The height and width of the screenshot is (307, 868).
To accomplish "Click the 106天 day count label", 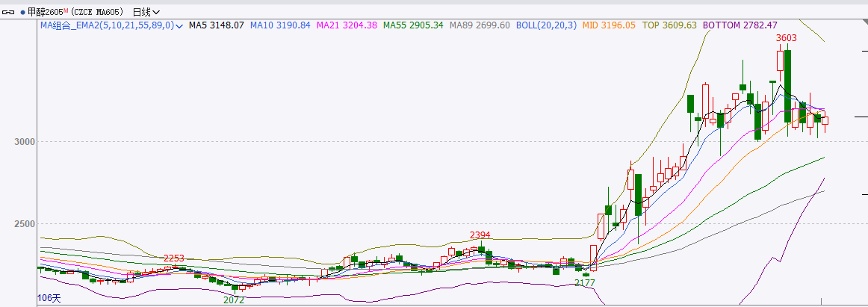I will coord(49,299).
